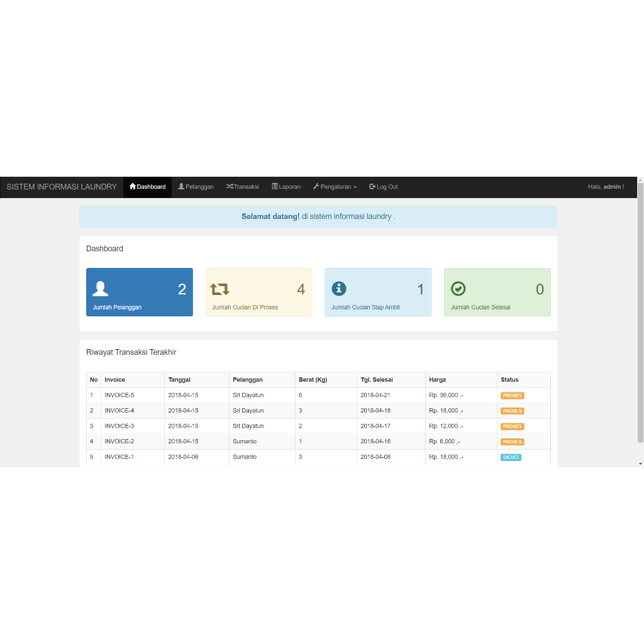Click the home icon beside Dashboard
The image size is (644, 644).
(x=133, y=186)
